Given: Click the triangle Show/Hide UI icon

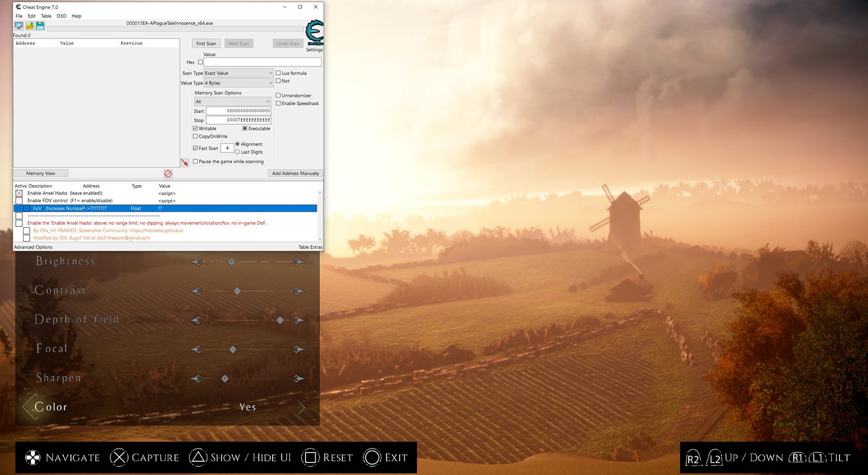Looking at the screenshot, I should click(x=198, y=457).
